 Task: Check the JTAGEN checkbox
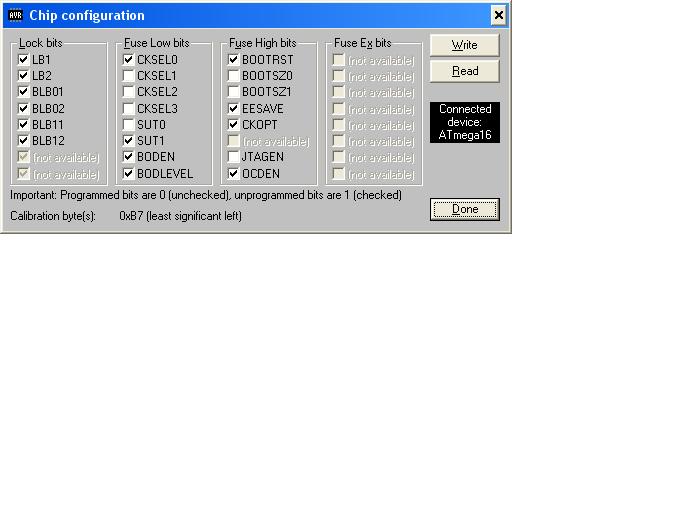[233, 157]
